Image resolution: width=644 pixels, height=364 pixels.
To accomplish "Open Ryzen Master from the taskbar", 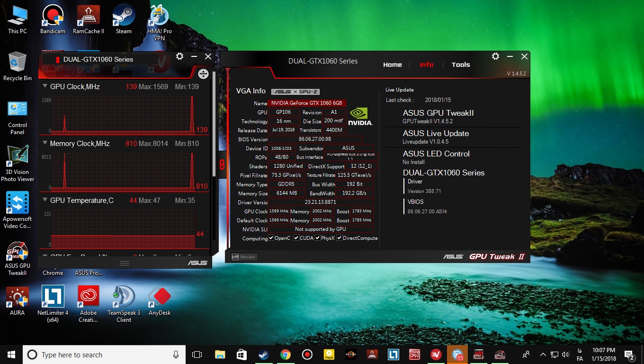I will 350,355.
